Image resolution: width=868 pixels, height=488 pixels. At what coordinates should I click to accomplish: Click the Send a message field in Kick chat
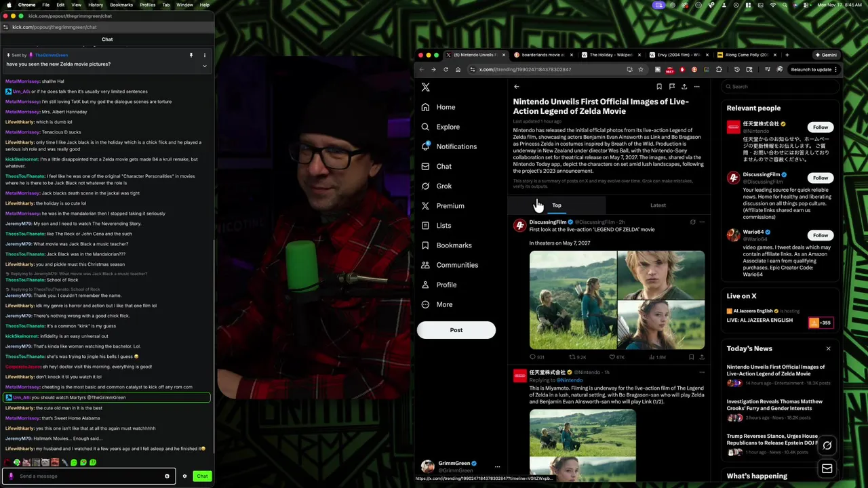click(x=88, y=476)
